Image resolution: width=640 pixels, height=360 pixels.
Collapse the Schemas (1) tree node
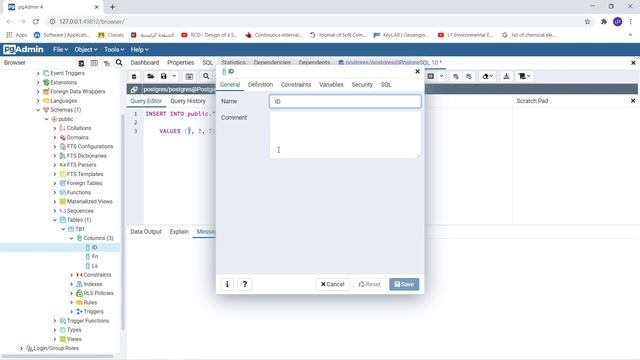click(x=38, y=110)
